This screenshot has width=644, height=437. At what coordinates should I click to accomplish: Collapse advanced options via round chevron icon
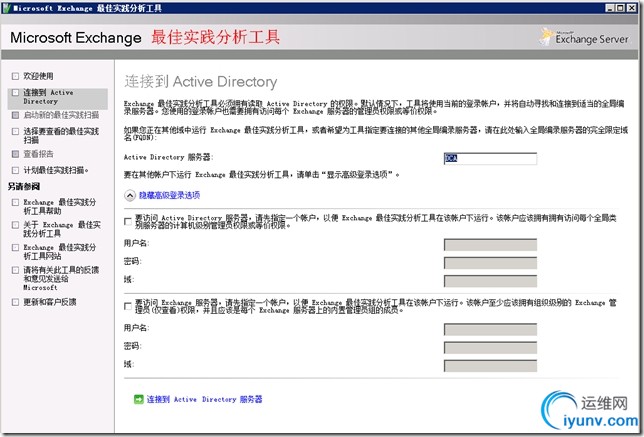pyautogui.click(x=130, y=196)
